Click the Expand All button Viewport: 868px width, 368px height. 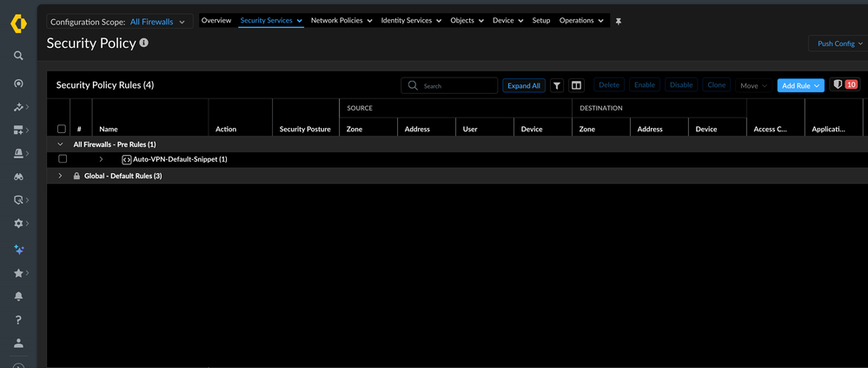[524, 85]
